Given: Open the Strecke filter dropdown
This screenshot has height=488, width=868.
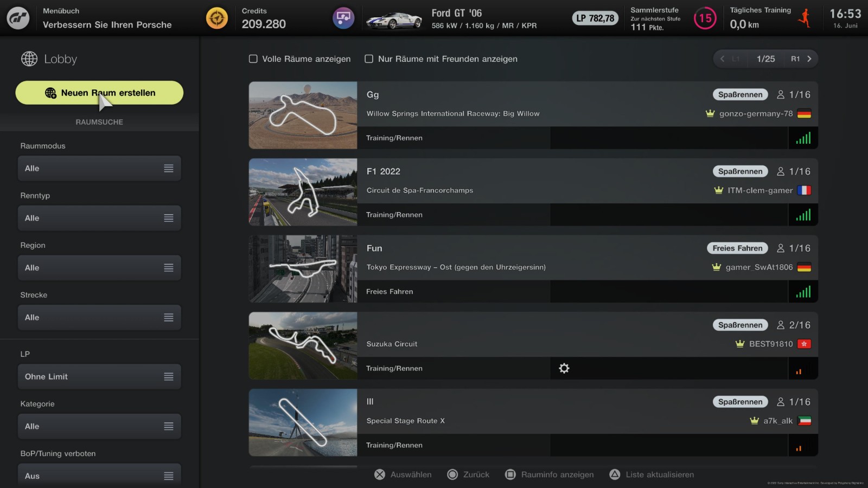Looking at the screenshot, I should click(x=99, y=318).
